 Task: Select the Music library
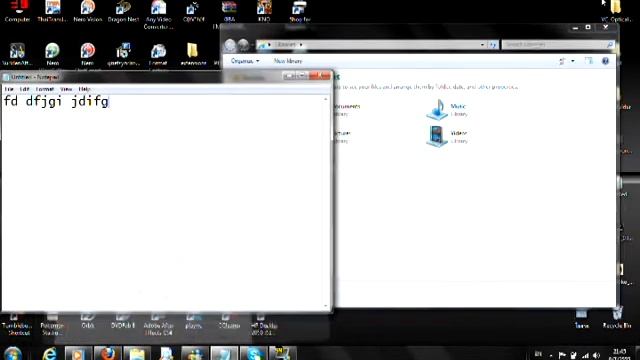coord(447,110)
